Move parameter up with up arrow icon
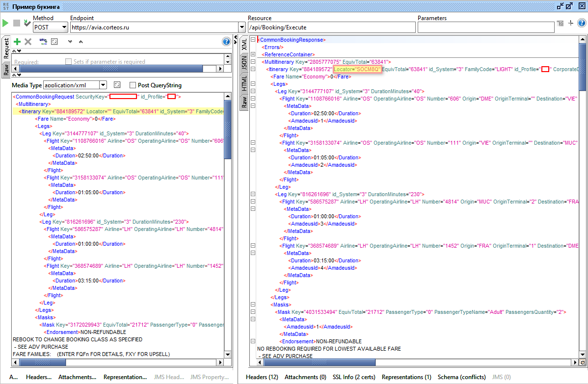Screen dimensions: 588x384 (x=81, y=42)
